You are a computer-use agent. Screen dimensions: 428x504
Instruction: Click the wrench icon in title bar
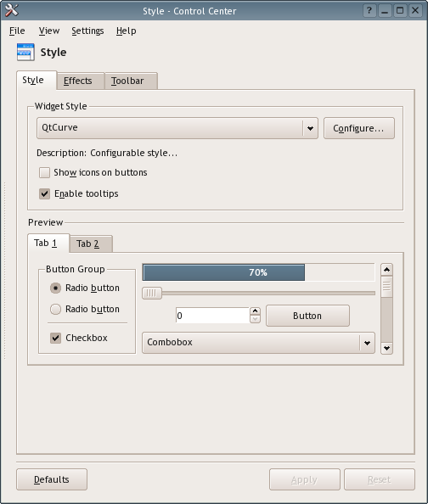(x=12, y=10)
